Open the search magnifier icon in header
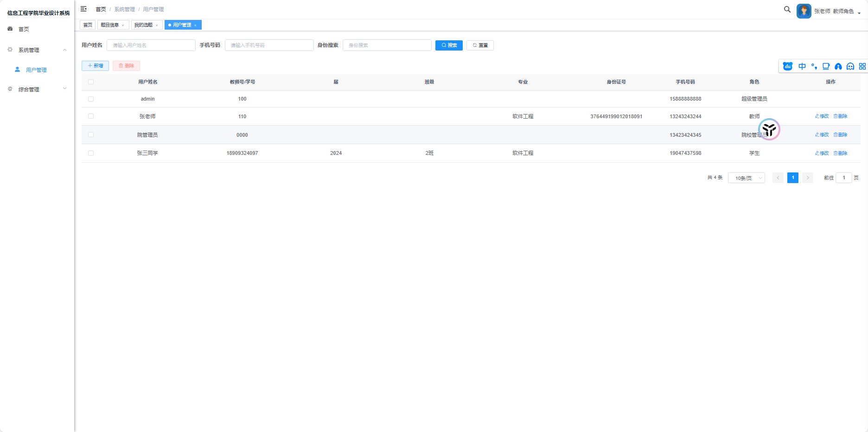This screenshot has height=432, width=868. point(787,9)
